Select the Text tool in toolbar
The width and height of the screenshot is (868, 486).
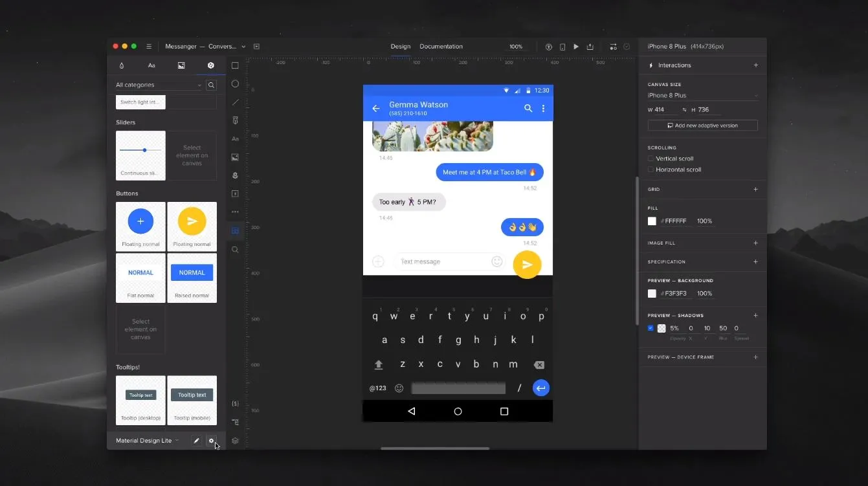[235, 138]
